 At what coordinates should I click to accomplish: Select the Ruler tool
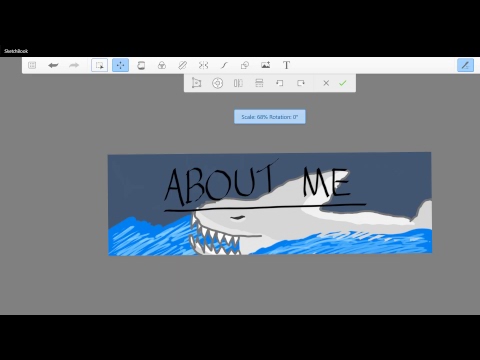(x=182, y=65)
